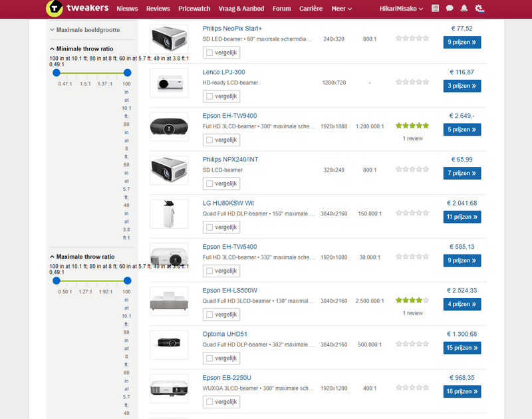Click the star rating for Epson EH-TW9400

(412, 126)
